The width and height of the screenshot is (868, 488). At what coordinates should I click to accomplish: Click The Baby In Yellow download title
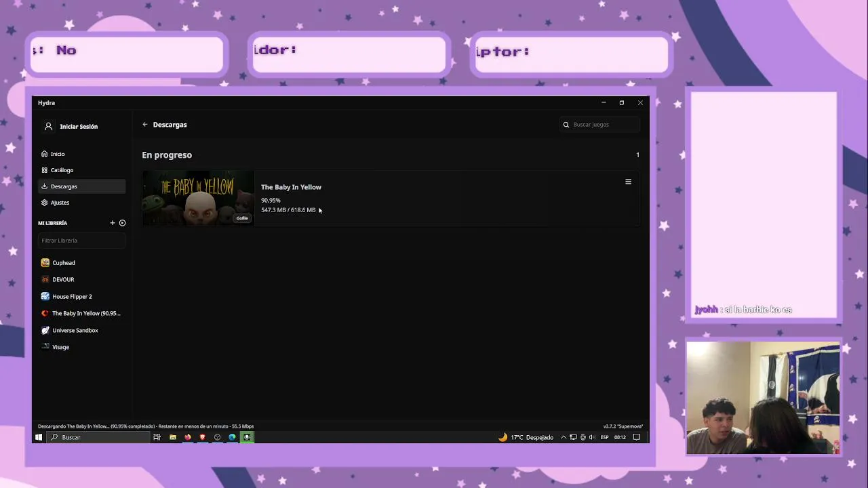coord(291,187)
